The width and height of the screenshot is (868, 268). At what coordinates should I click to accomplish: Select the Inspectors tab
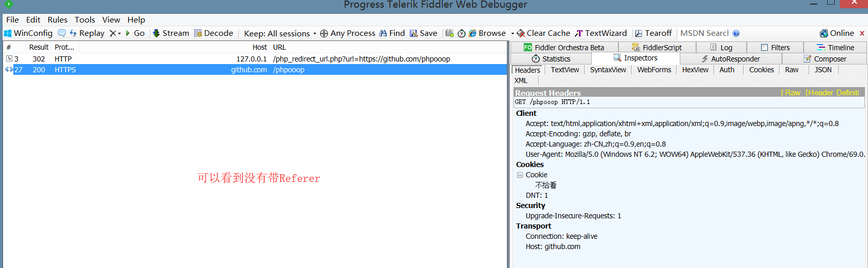636,58
